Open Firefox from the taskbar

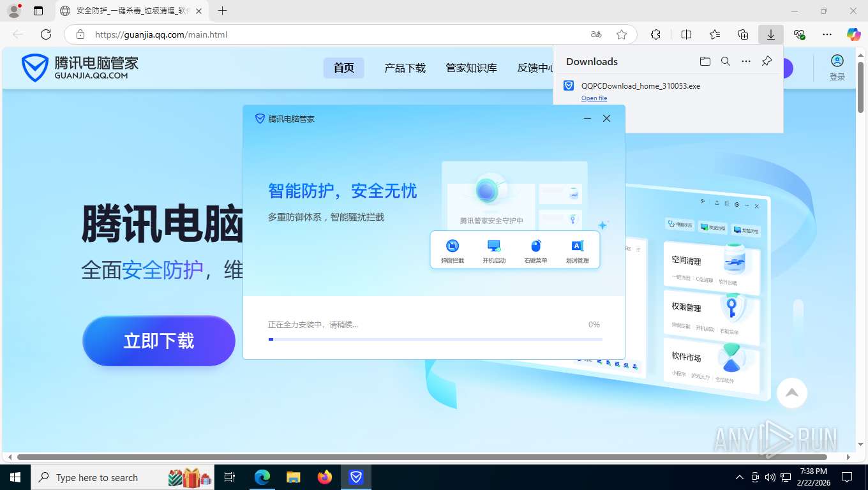tap(325, 477)
